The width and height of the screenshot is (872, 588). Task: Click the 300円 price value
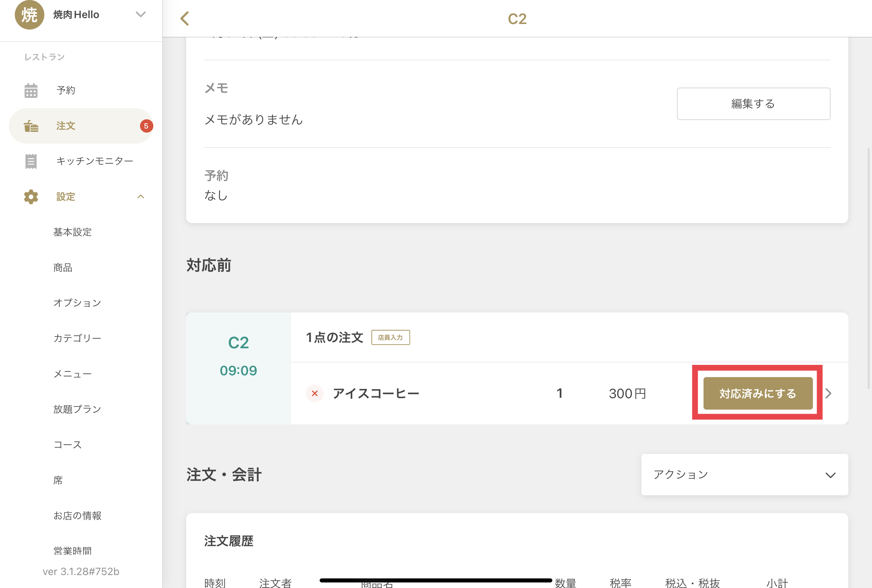click(x=627, y=393)
